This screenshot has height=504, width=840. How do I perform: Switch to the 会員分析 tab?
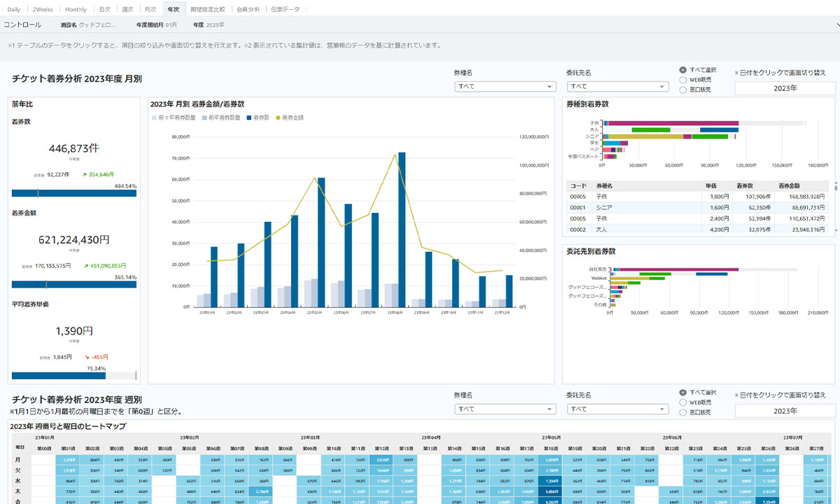pos(248,9)
